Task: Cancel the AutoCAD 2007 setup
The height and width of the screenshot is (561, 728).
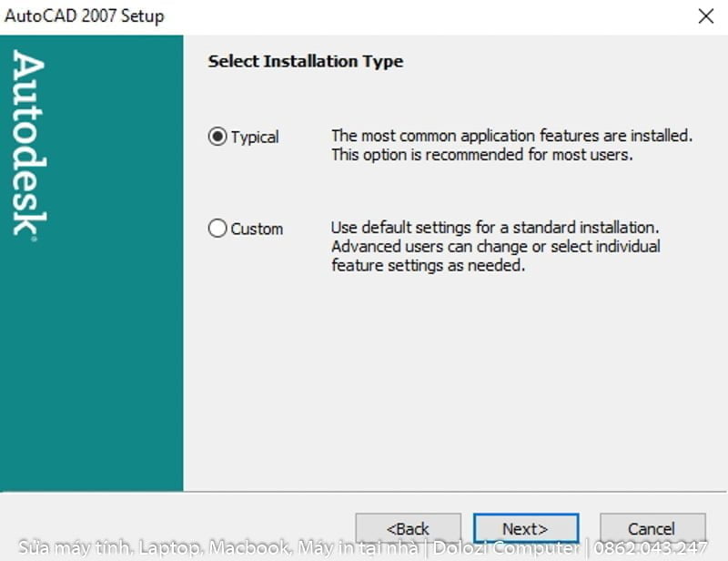Action: point(652,528)
